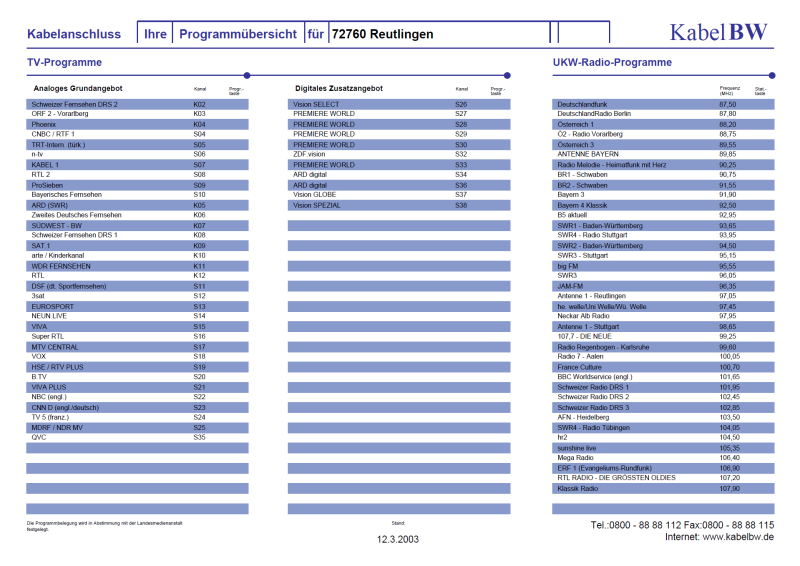Viewport: 800px width, 566px height.
Task: Select the RTL 2 channel row
Action: pos(137,175)
